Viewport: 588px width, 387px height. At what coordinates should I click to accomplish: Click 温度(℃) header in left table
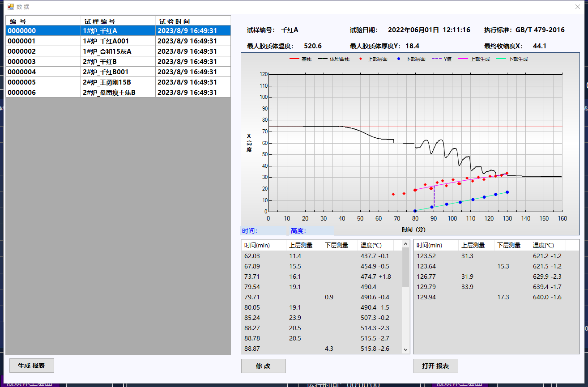tap(375, 245)
